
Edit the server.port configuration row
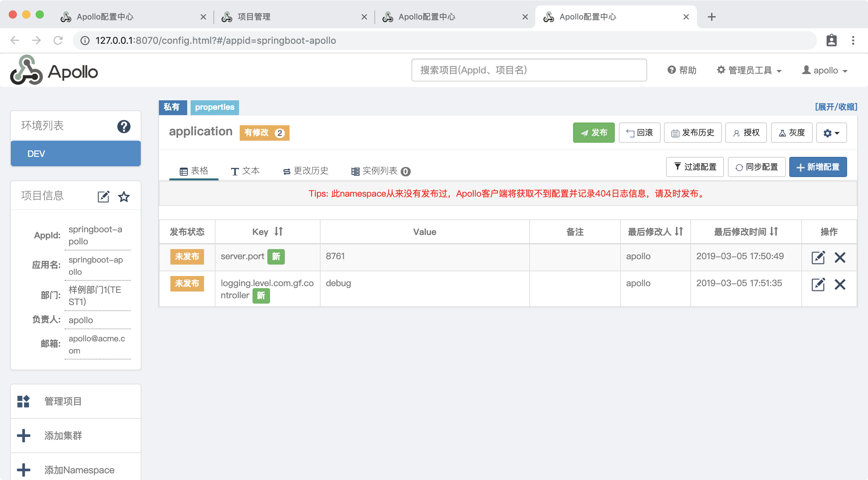818,258
